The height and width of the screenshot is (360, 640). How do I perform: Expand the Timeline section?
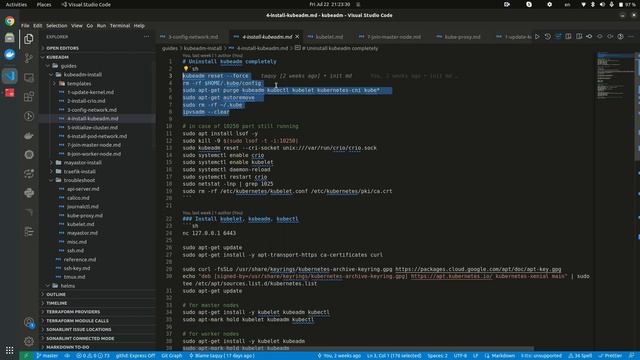pyautogui.click(x=97, y=303)
